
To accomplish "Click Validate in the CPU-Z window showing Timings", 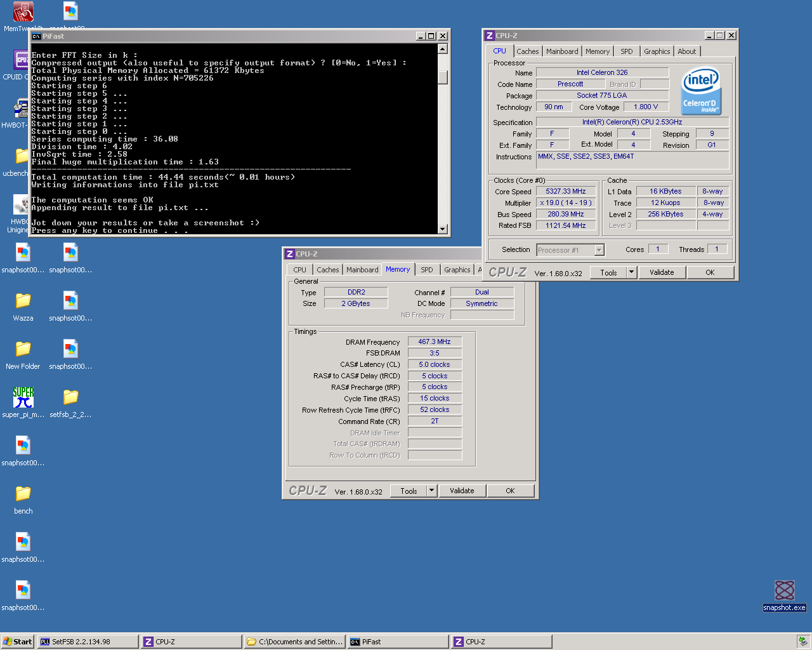I will (462, 491).
